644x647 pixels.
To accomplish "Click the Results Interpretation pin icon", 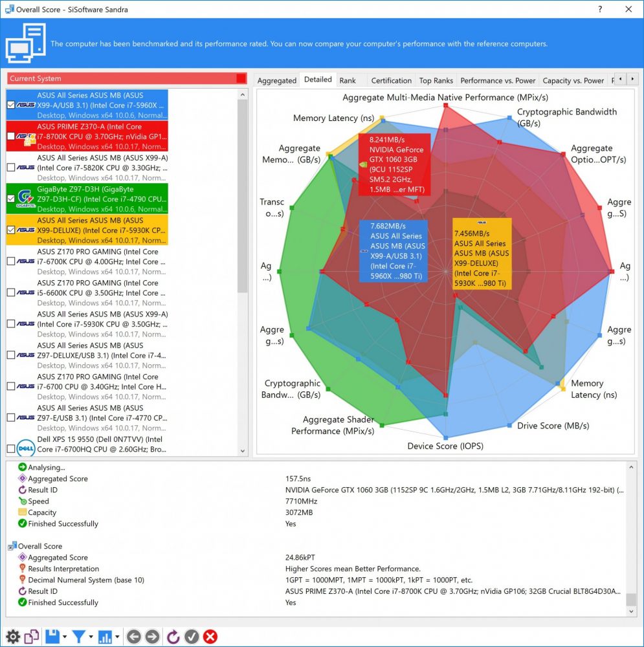I will [22, 569].
